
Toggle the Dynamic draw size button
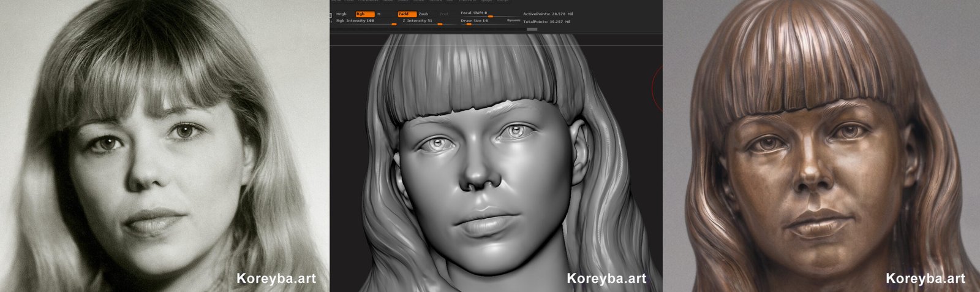pyautogui.click(x=514, y=20)
